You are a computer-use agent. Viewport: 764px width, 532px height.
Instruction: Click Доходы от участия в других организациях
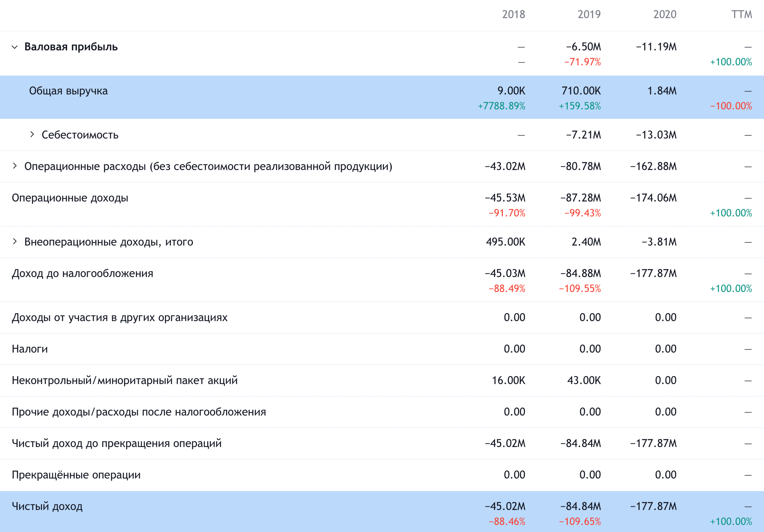pos(120,318)
